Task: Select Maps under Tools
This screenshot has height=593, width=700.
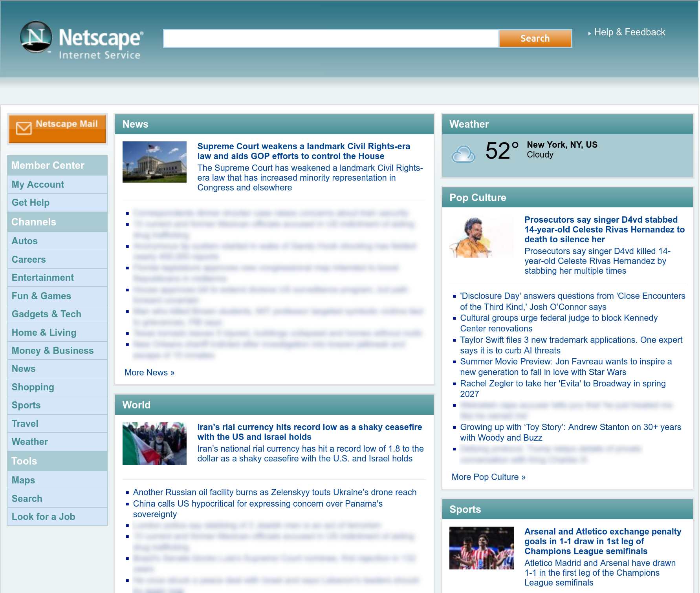Action: tap(23, 480)
